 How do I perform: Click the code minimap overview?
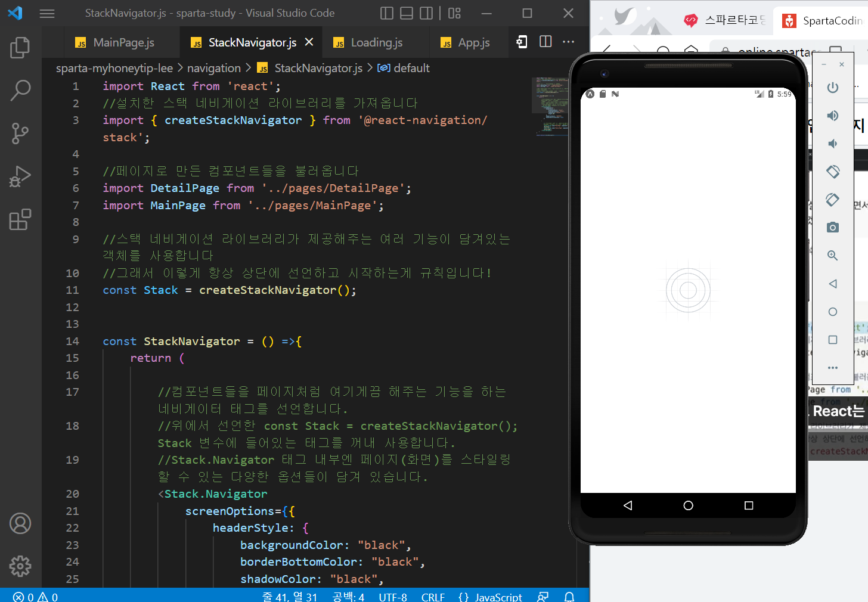(x=553, y=107)
